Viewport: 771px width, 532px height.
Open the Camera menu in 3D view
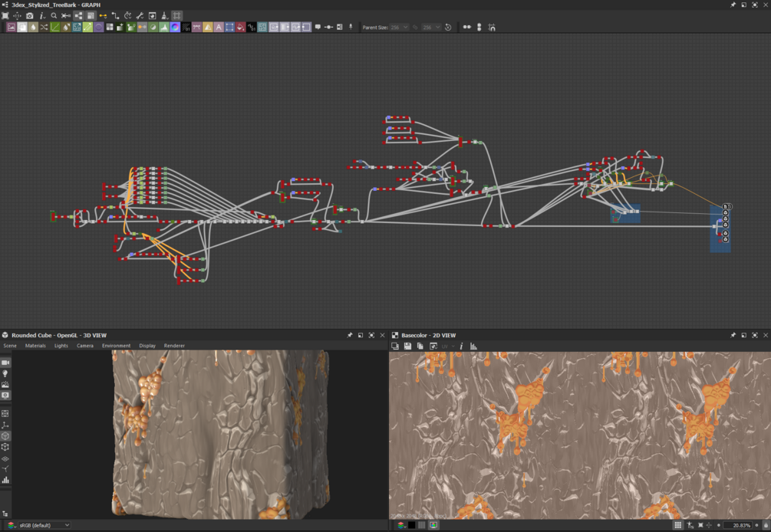[85, 346]
